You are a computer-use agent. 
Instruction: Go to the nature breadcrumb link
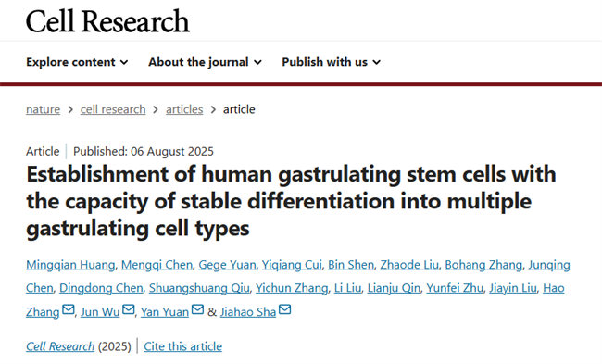43,109
